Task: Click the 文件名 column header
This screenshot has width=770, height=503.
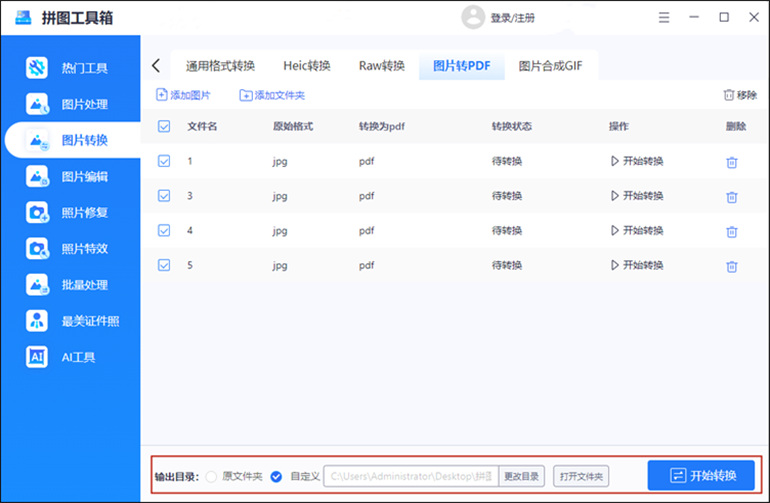Action: pyautogui.click(x=202, y=126)
